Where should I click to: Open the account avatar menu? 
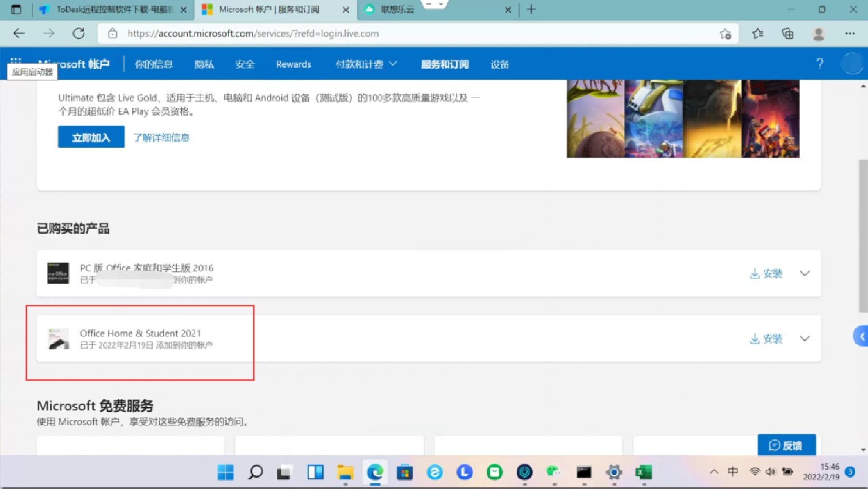click(852, 63)
